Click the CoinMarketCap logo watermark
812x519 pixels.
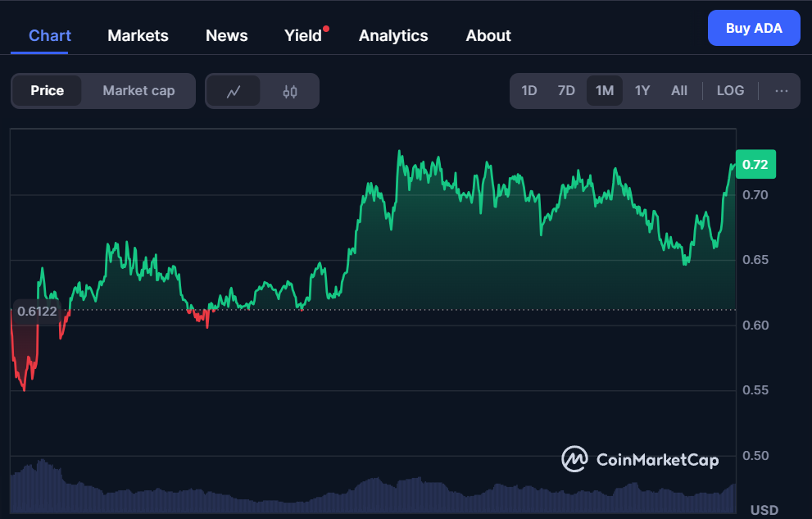pyautogui.click(x=640, y=459)
